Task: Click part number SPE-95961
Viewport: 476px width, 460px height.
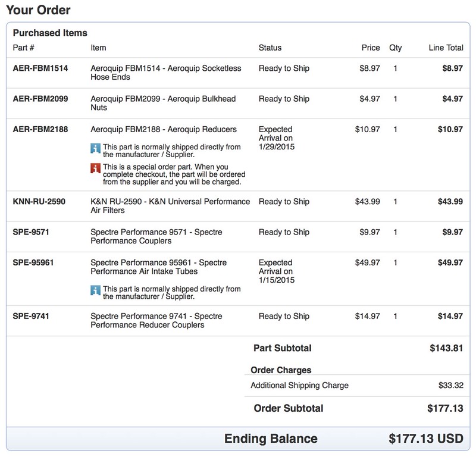Action: (x=33, y=262)
